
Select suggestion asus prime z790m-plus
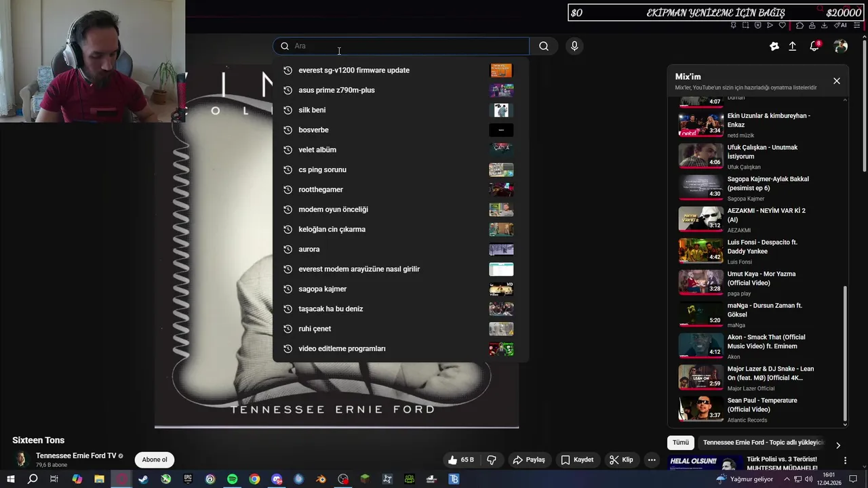[400, 90]
